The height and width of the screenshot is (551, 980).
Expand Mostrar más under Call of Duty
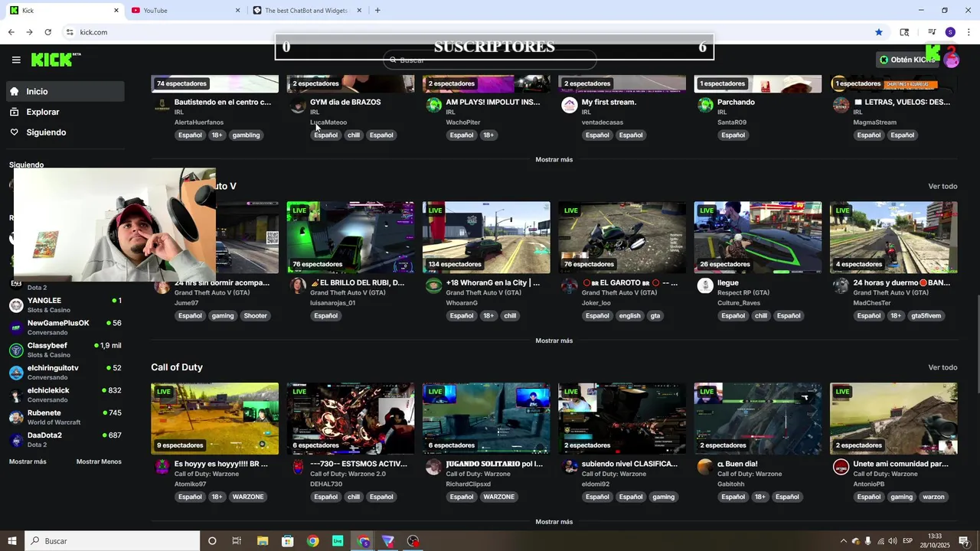click(554, 522)
